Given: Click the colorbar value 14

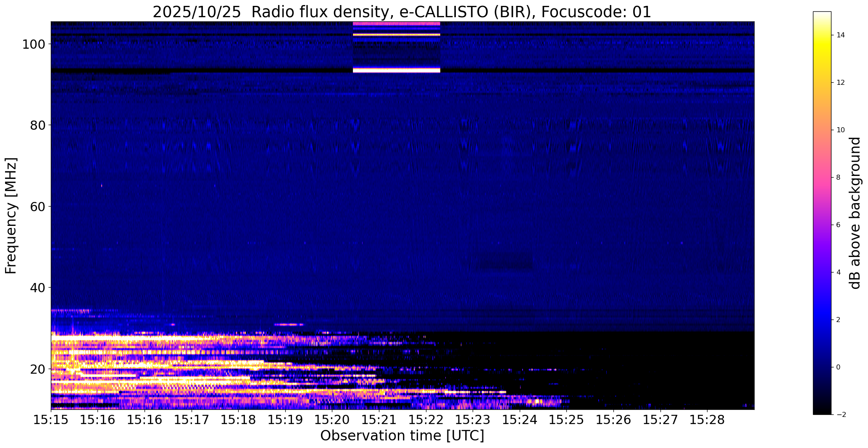Looking at the screenshot, I should [x=841, y=35].
